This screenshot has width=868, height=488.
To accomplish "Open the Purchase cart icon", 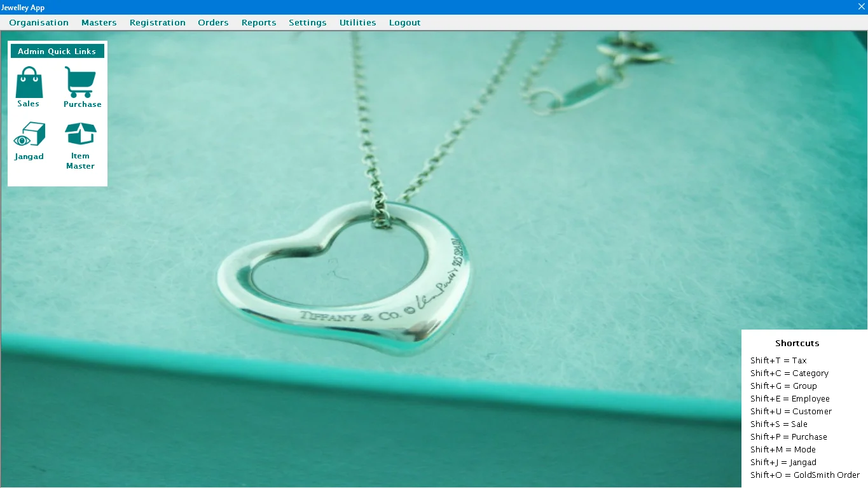I will [x=81, y=83].
